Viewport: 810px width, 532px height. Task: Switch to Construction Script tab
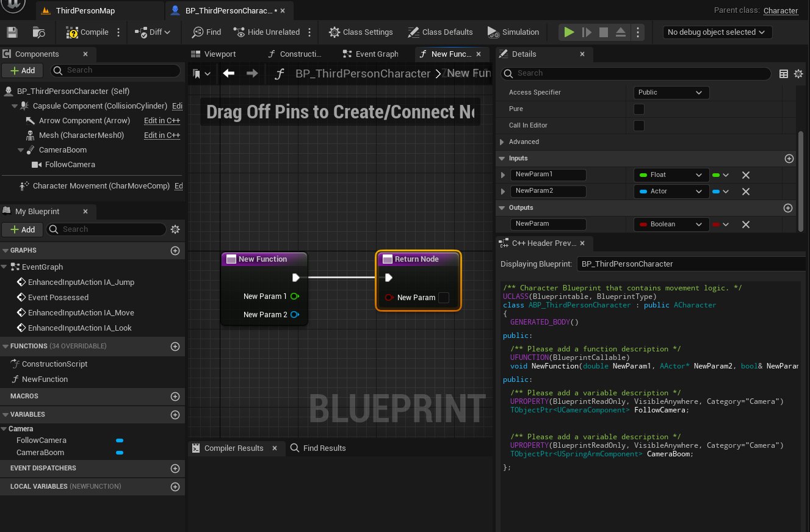(x=295, y=54)
